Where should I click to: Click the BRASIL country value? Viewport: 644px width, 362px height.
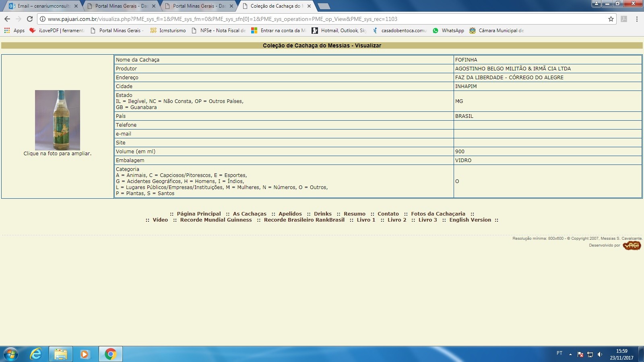(464, 116)
